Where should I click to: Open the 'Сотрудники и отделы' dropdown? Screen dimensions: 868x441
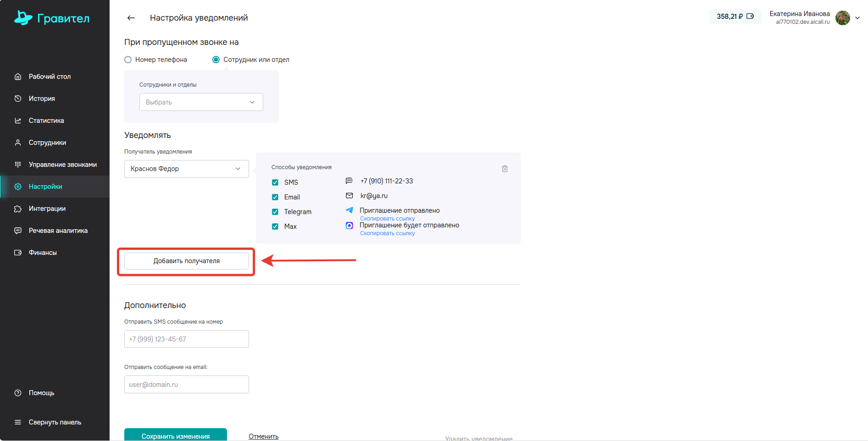click(201, 102)
